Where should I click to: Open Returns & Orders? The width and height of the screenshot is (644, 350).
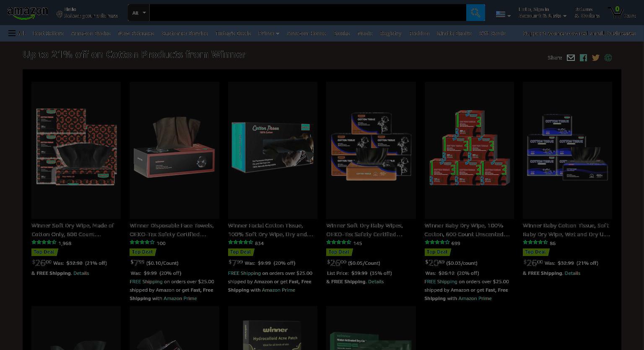click(x=587, y=13)
